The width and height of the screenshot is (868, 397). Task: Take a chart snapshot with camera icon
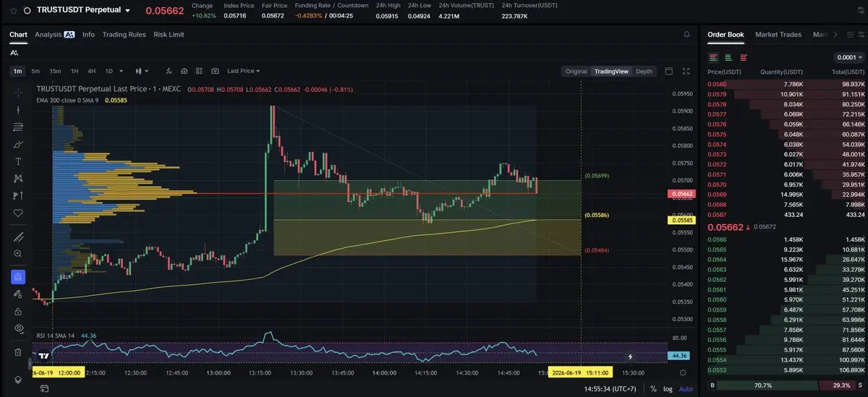[x=215, y=71]
